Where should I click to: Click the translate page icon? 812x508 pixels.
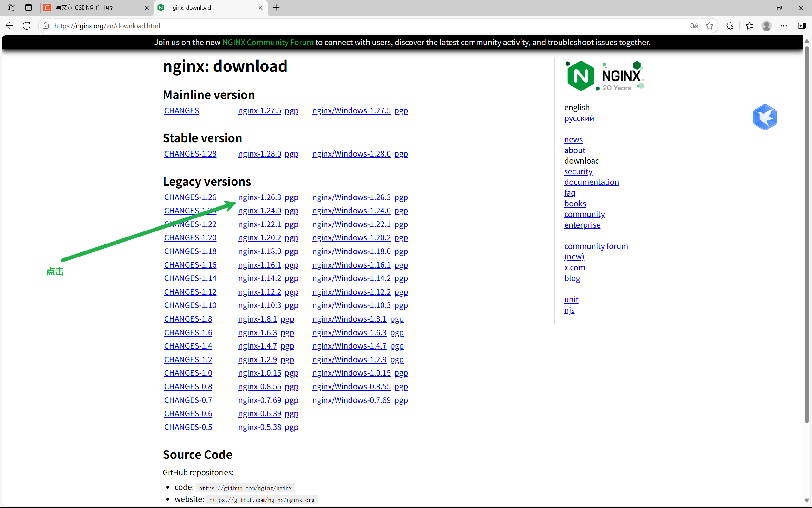(694, 25)
